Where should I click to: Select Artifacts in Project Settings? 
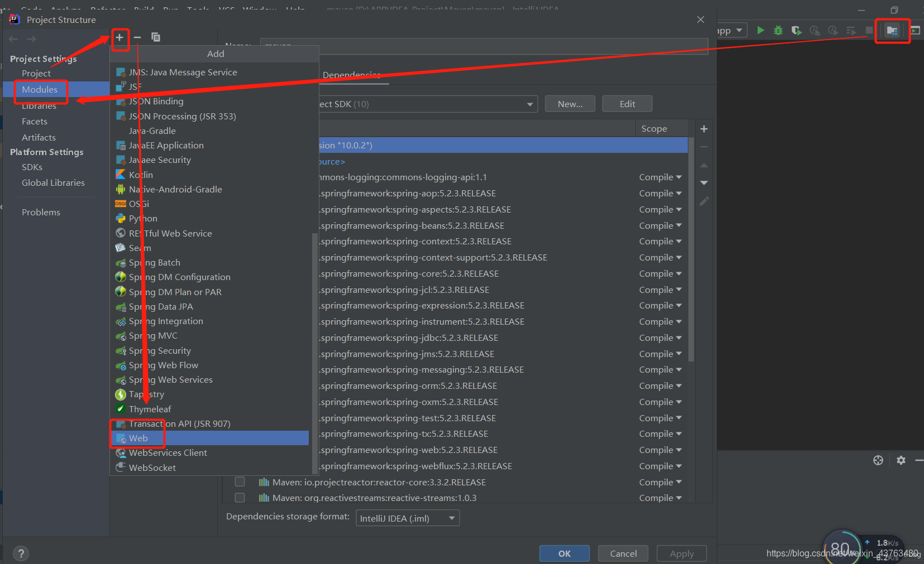pos(39,138)
